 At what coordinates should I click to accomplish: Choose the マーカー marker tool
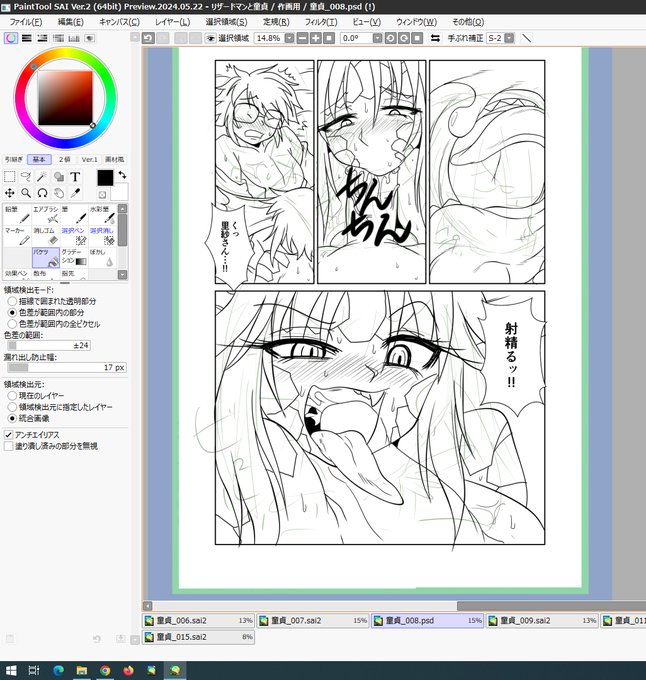(17, 236)
